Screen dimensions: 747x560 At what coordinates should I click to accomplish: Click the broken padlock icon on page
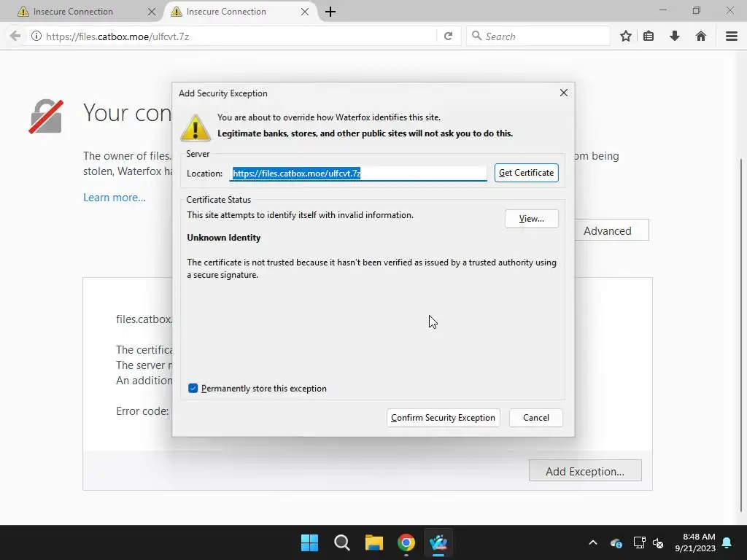(46, 117)
